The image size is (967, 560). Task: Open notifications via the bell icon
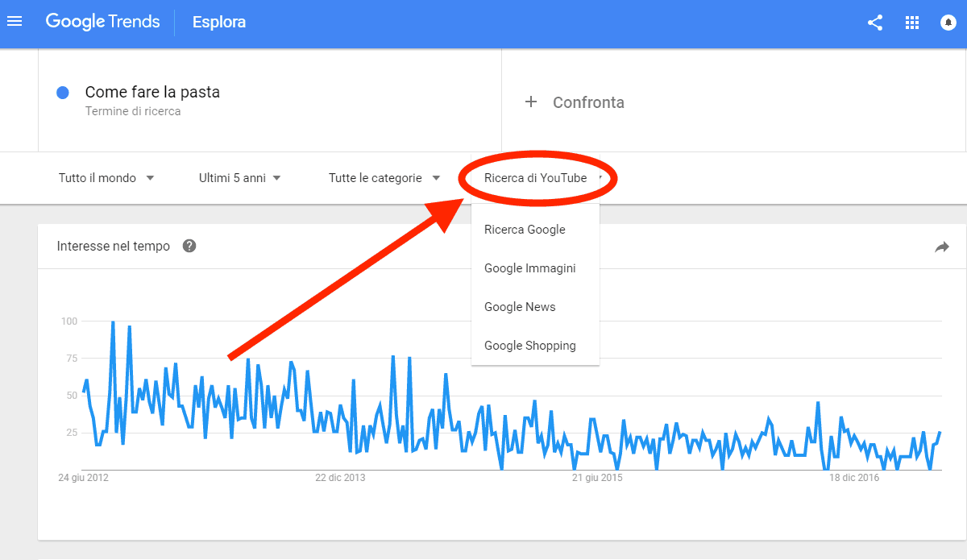click(947, 23)
